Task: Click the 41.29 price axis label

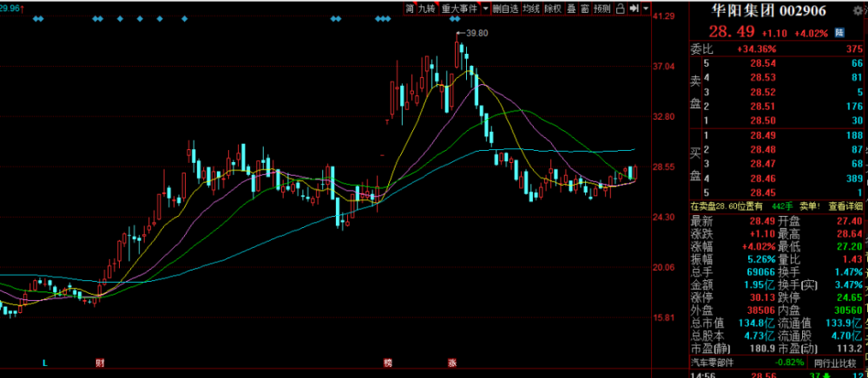Action: [663, 16]
